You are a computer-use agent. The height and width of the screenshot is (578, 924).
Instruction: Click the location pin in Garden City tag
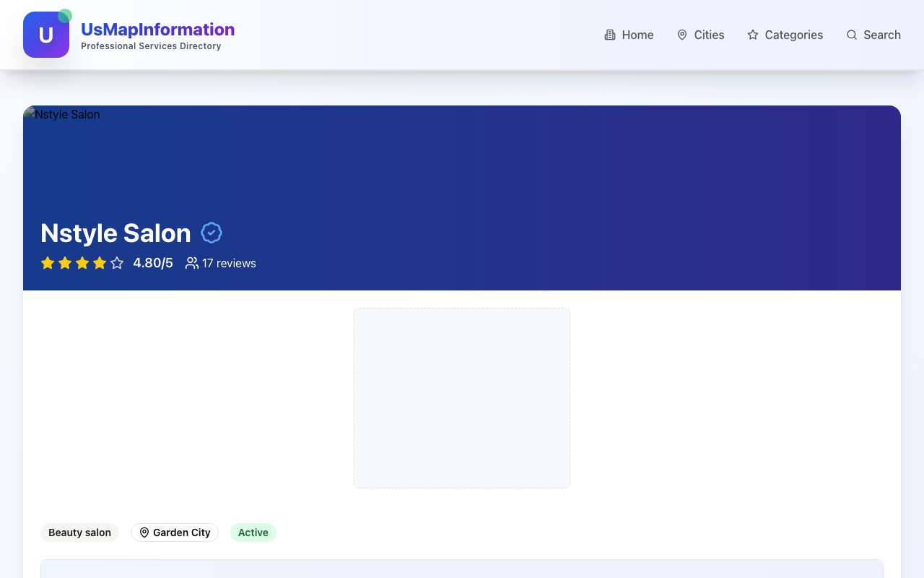pyautogui.click(x=144, y=532)
